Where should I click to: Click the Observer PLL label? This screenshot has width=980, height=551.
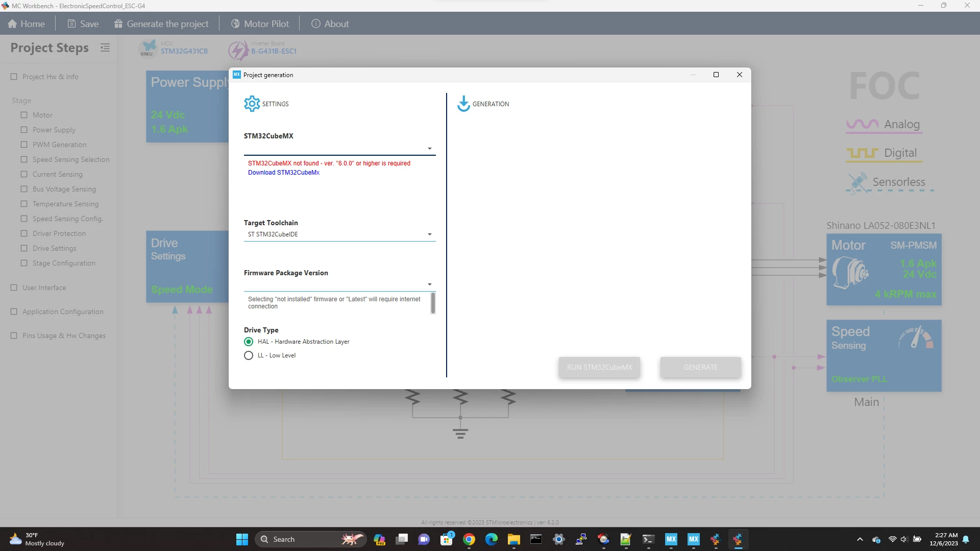[x=859, y=379]
